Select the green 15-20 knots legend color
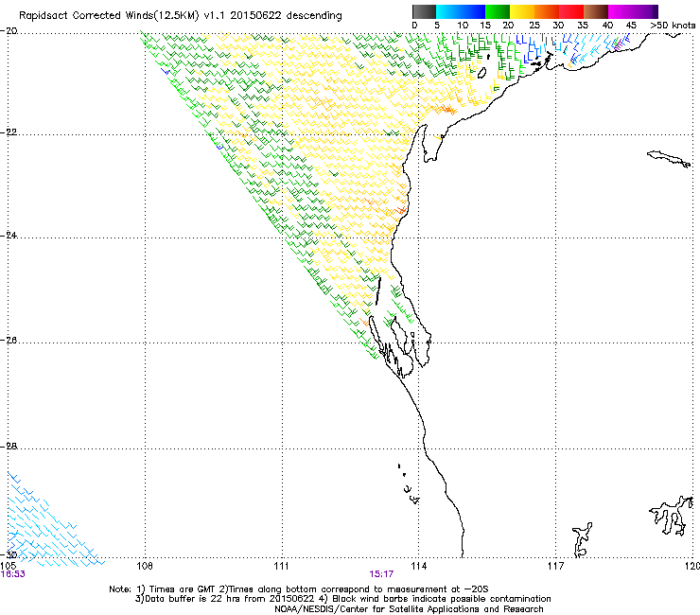Screen dimensions: 700x615 [x=498, y=11]
